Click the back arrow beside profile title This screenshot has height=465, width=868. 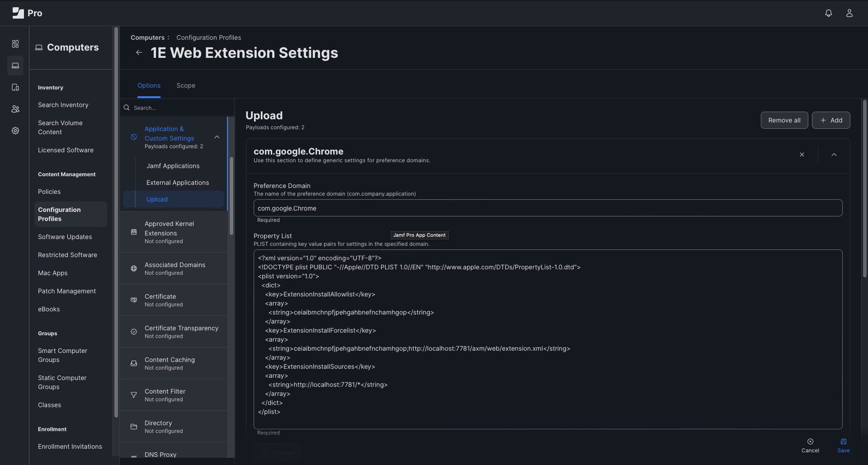tap(139, 53)
